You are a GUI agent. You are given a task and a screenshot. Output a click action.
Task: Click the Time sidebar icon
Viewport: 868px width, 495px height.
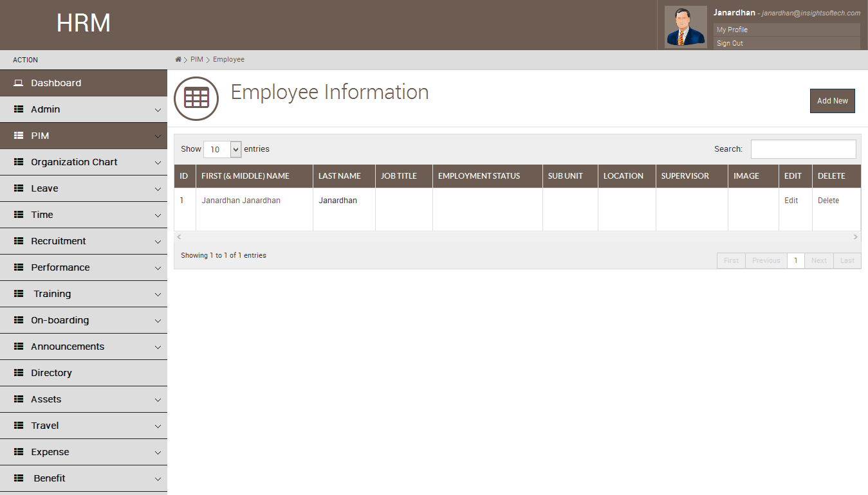[x=19, y=215]
